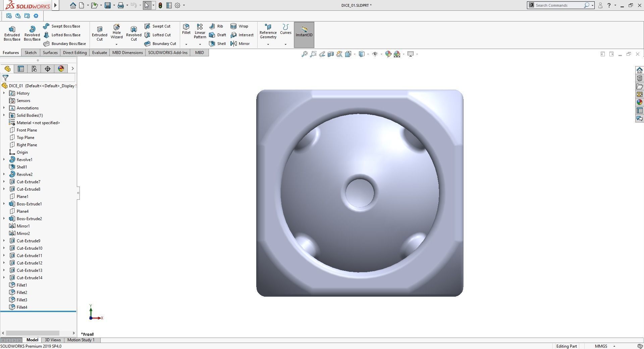644x349 pixels.
Task: Expand the SOLIDWORKS menu arrow
Action: tap(56, 5)
